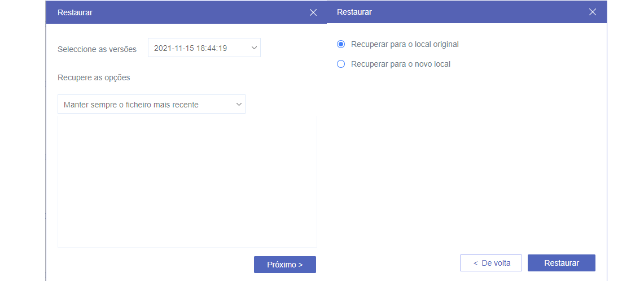Close the left Restaurar dialog with version selector
Viewport: 644px width, 281px height.
click(313, 12)
